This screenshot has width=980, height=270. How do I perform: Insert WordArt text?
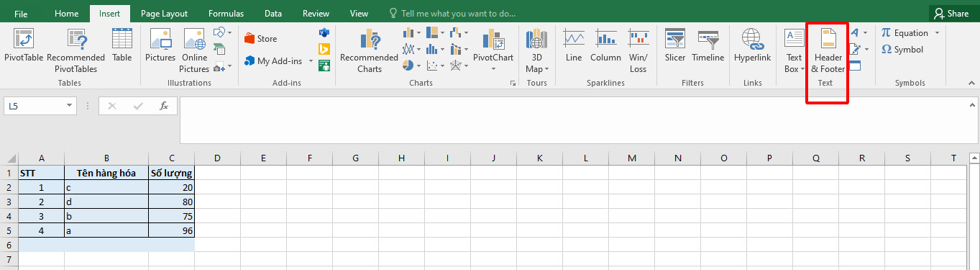[858, 33]
